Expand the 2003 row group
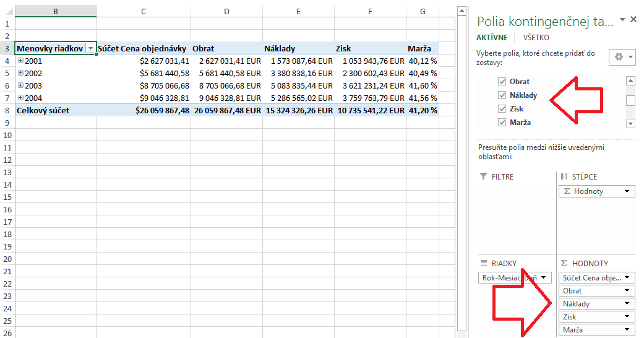This screenshot has width=644, height=338. pos(20,85)
